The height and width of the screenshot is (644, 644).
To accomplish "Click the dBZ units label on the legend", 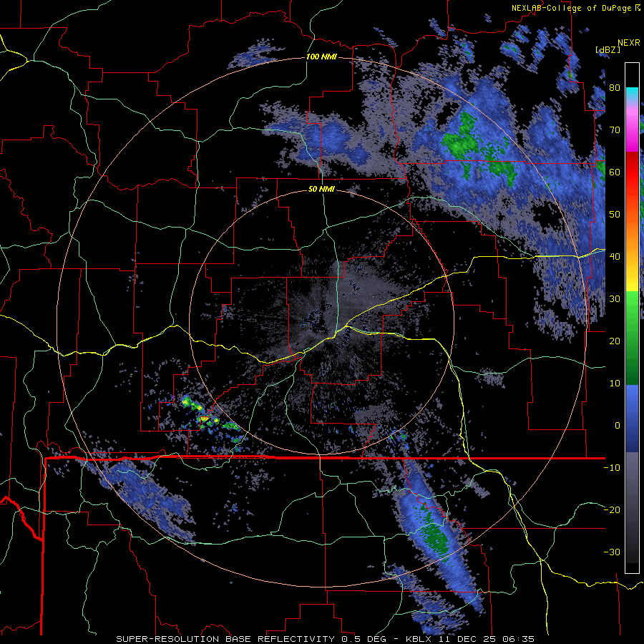I will coord(608,50).
